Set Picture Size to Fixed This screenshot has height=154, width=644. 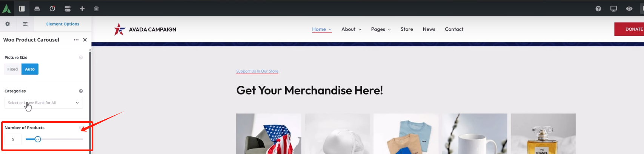(12, 69)
